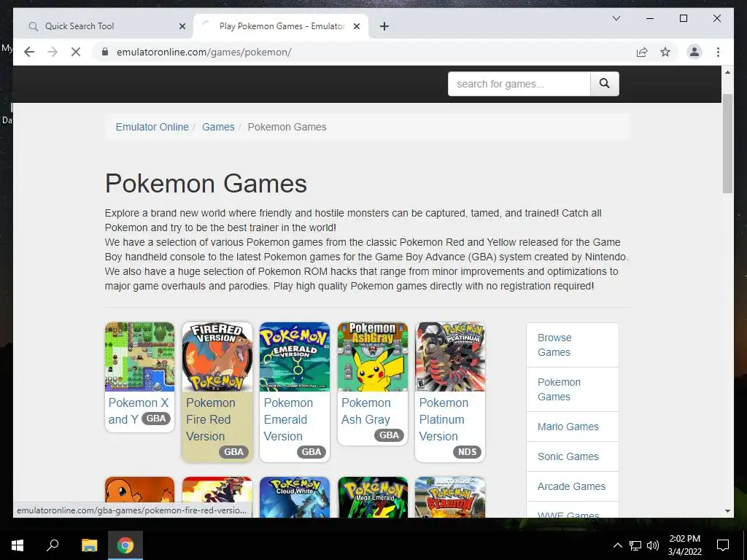Click the address bar URL
This screenshot has height=560, width=747.
point(204,52)
